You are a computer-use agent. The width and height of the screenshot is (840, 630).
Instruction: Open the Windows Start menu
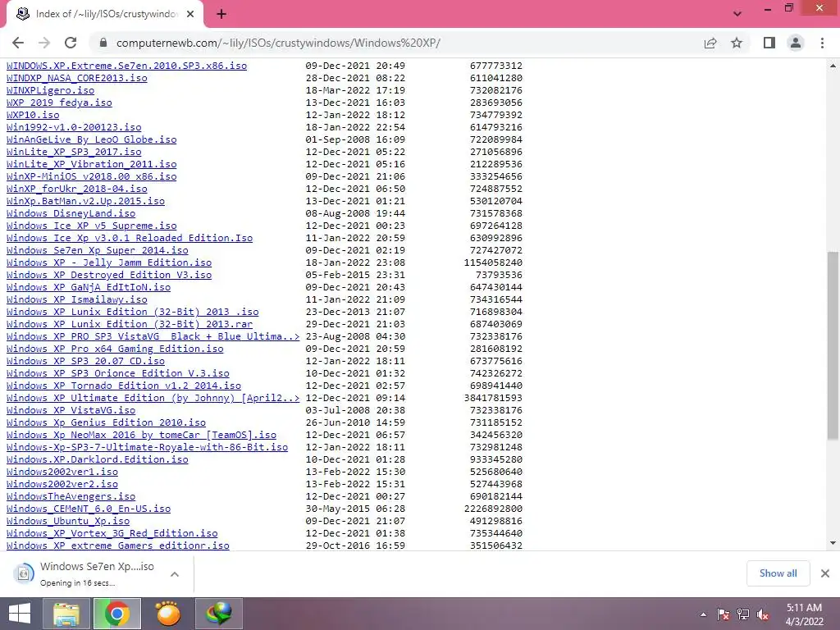pos(20,614)
